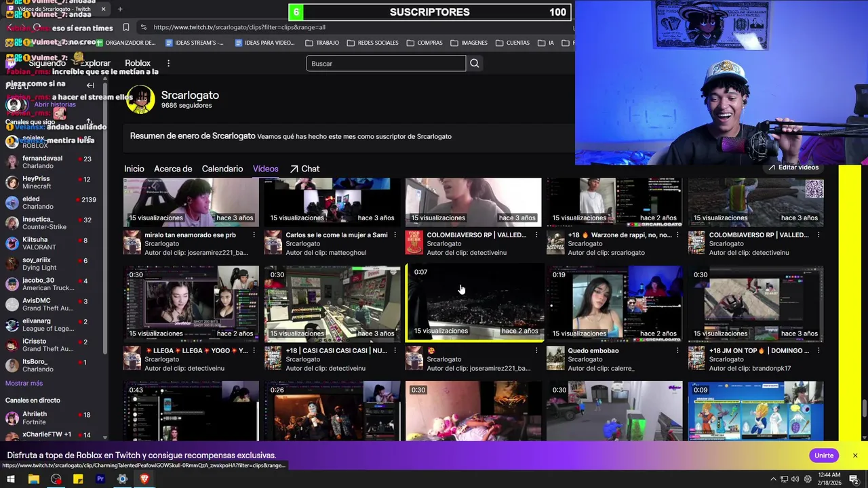Open the network icon in system tray
Screen dimensions: 868x488
pyautogui.click(x=784, y=479)
